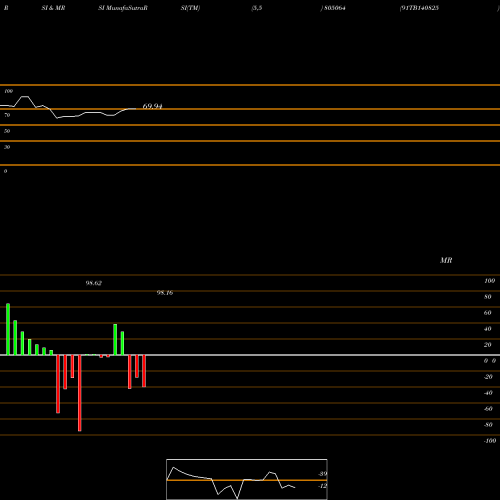Click the -80 label on MR axis
The image size is (500, 500).
tap(488, 425)
